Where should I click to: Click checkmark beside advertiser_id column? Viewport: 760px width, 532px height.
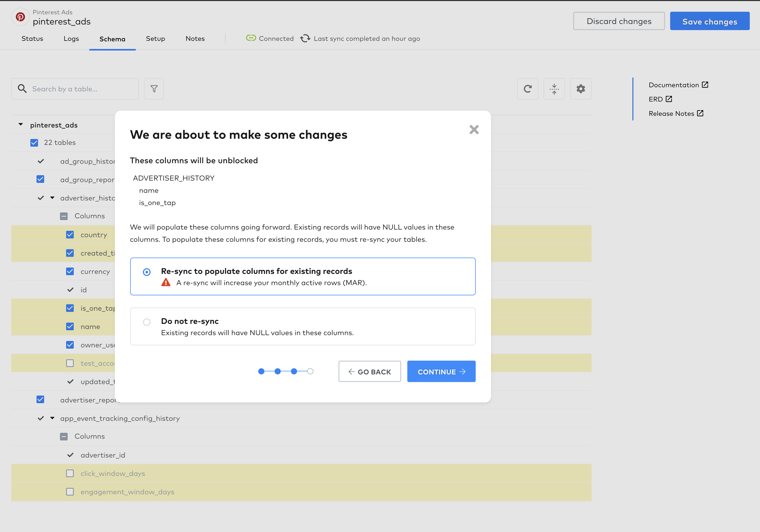pos(70,455)
